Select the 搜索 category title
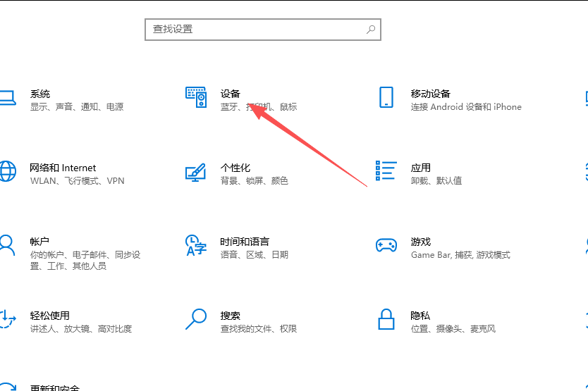The image size is (588, 391). (x=231, y=316)
